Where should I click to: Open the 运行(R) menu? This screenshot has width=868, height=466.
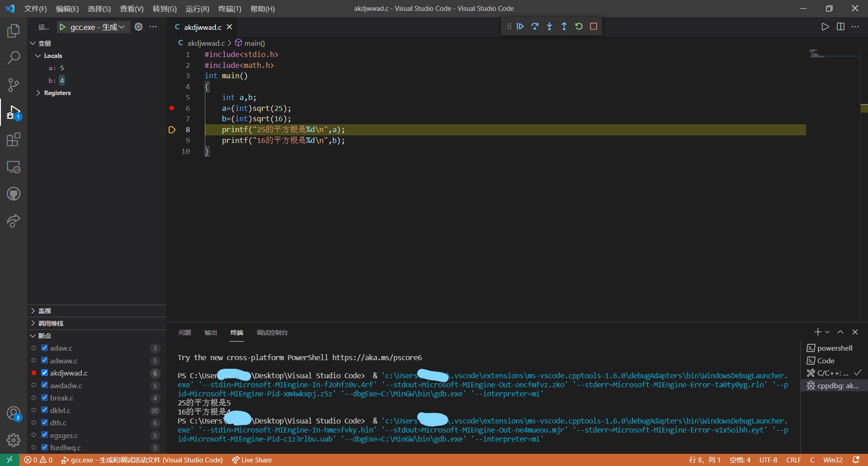(x=198, y=9)
